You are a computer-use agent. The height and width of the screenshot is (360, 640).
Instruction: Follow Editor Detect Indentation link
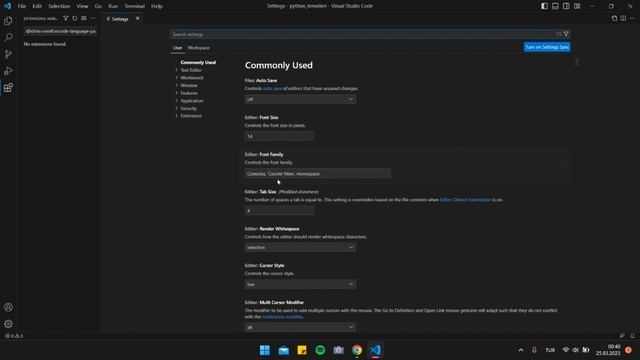point(465,200)
